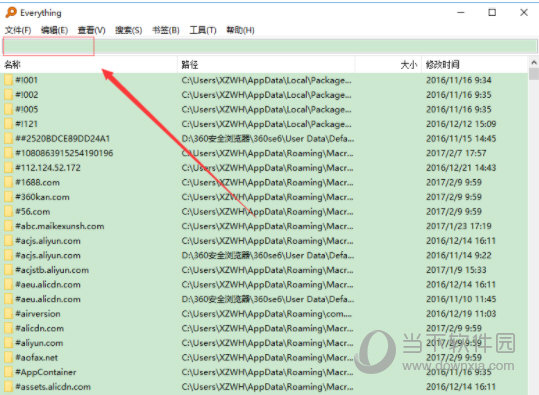Select the #abc.maikexunsh.com folder name
Viewport: 539px width, 395px height.
60,226
